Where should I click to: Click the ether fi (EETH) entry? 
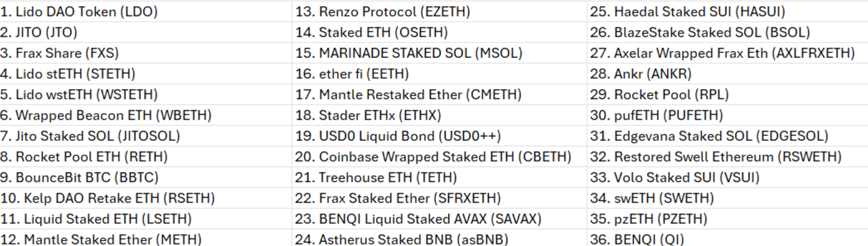352,74
